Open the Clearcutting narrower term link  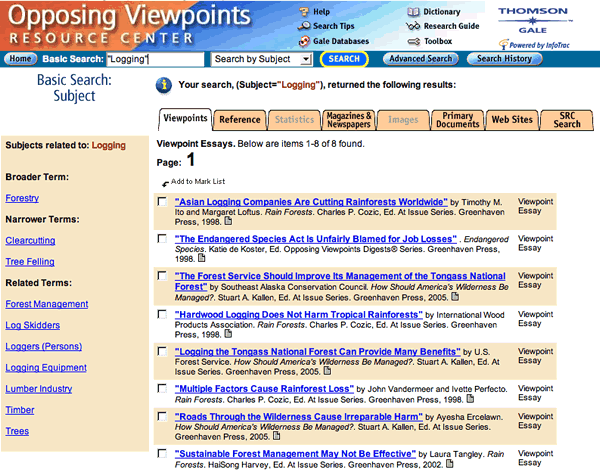30,241
